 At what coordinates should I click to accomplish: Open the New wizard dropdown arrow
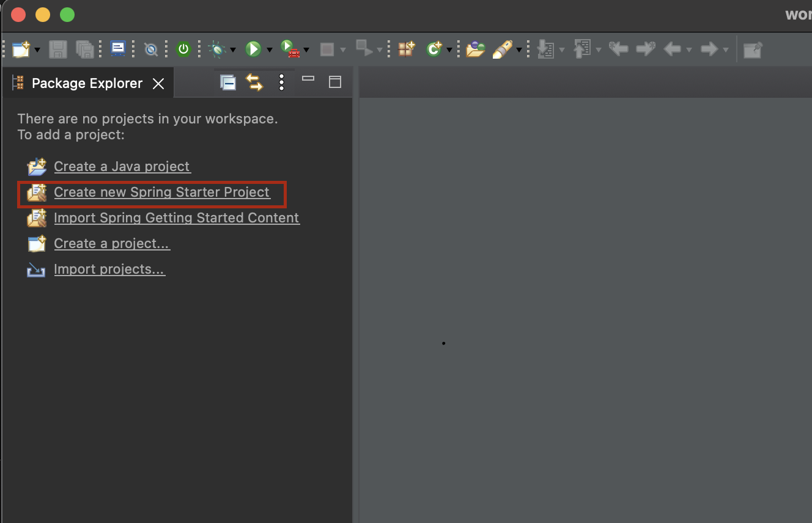[x=37, y=50]
